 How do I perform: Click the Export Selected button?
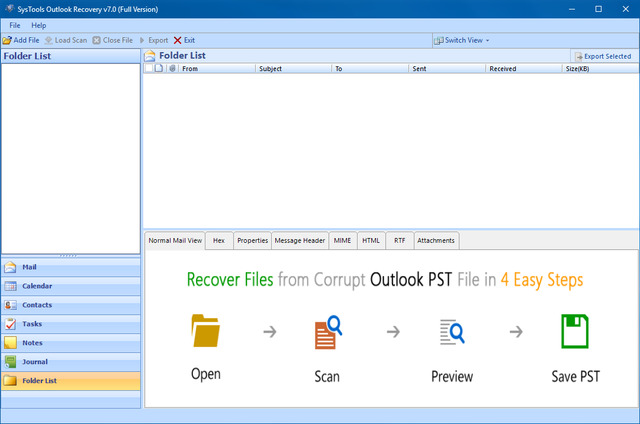click(x=602, y=56)
